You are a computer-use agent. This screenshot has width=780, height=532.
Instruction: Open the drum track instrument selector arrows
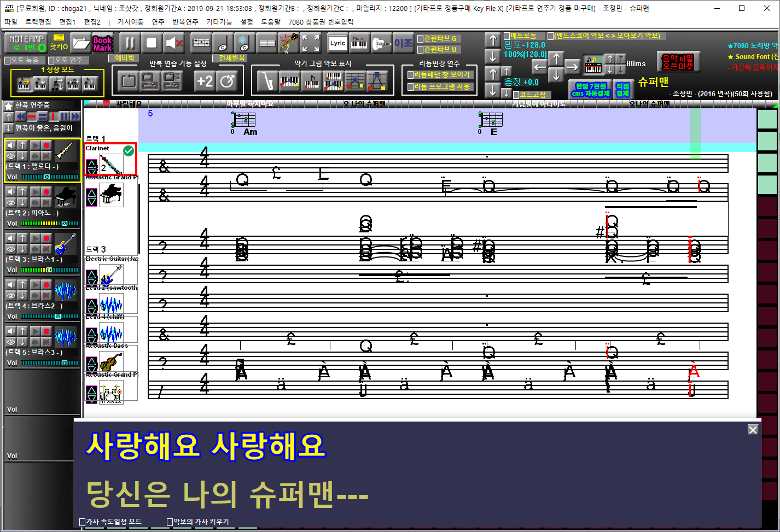(91, 394)
